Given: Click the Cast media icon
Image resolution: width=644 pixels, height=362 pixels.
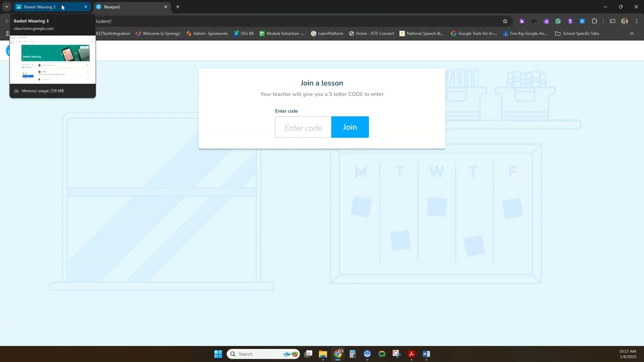Looking at the screenshot, I should coord(612,21).
